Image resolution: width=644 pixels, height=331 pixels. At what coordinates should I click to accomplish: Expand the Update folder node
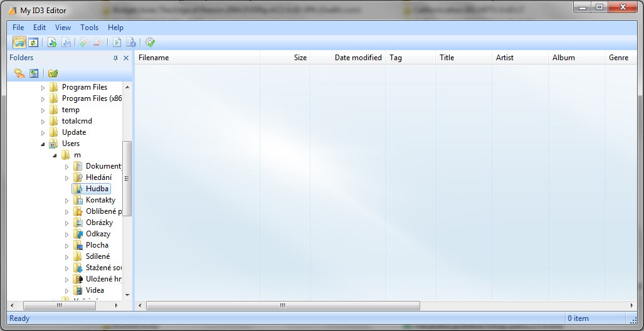(x=43, y=133)
